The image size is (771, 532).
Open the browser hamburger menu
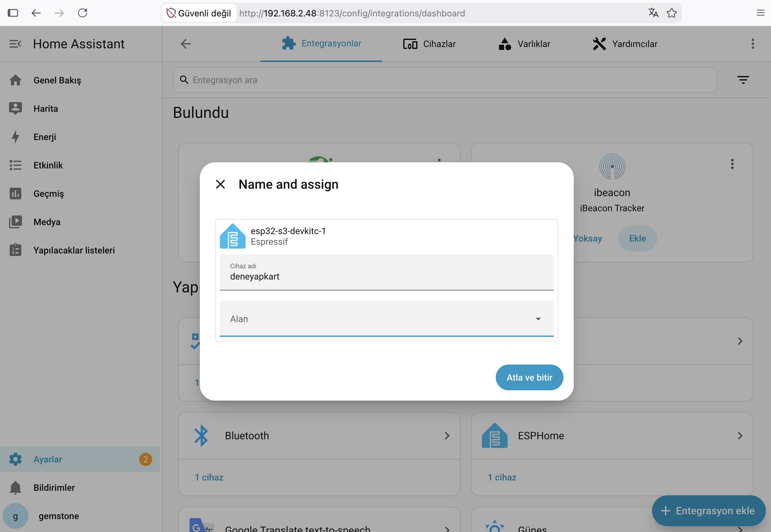tap(760, 13)
